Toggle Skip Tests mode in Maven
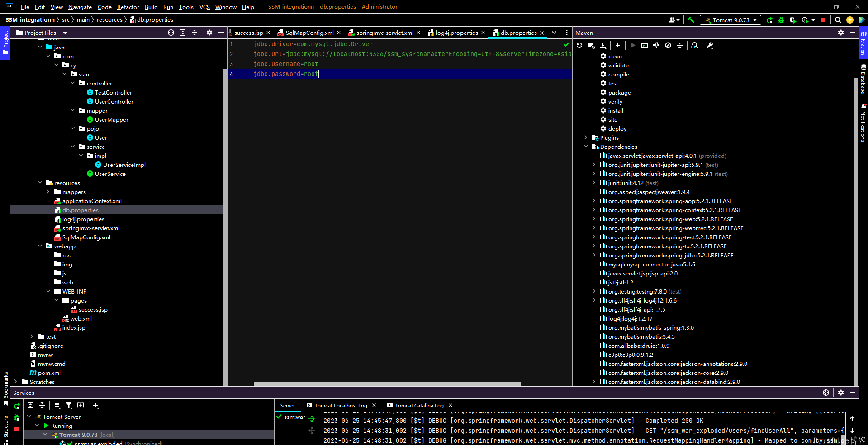Screen dimensions: 868x445 pos(668,45)
